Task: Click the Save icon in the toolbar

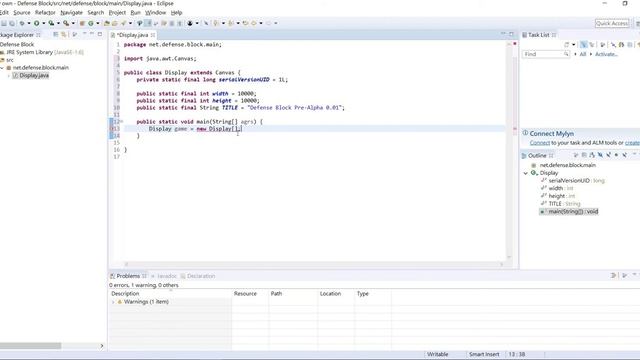Action: (x=4, y=23)
